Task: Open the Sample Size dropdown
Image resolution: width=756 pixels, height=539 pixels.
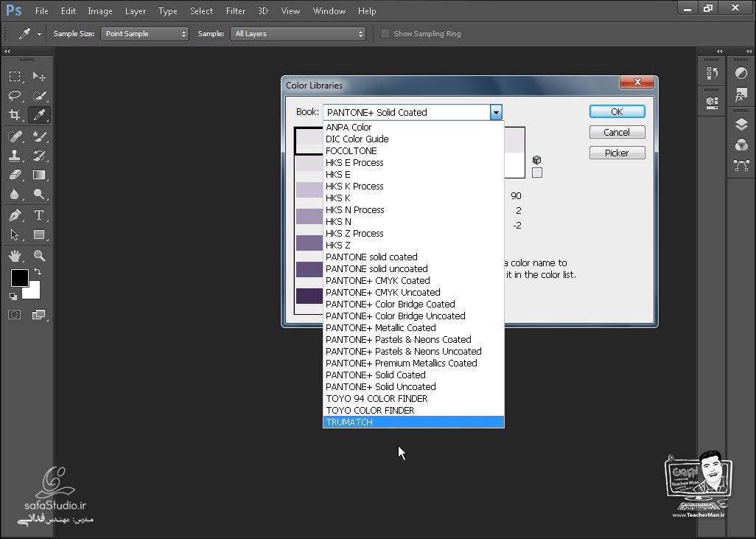Action: click(144, 34)
